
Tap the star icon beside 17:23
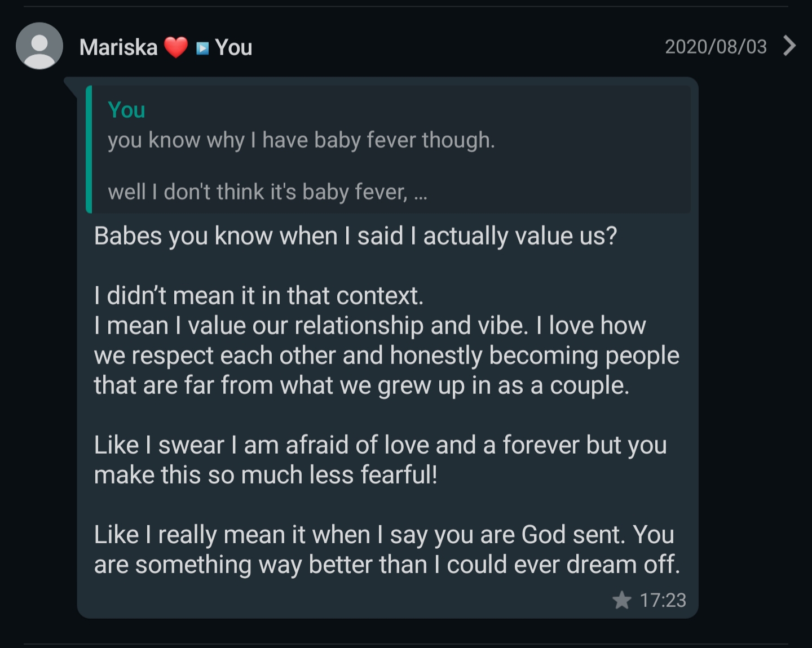[622, 600]
